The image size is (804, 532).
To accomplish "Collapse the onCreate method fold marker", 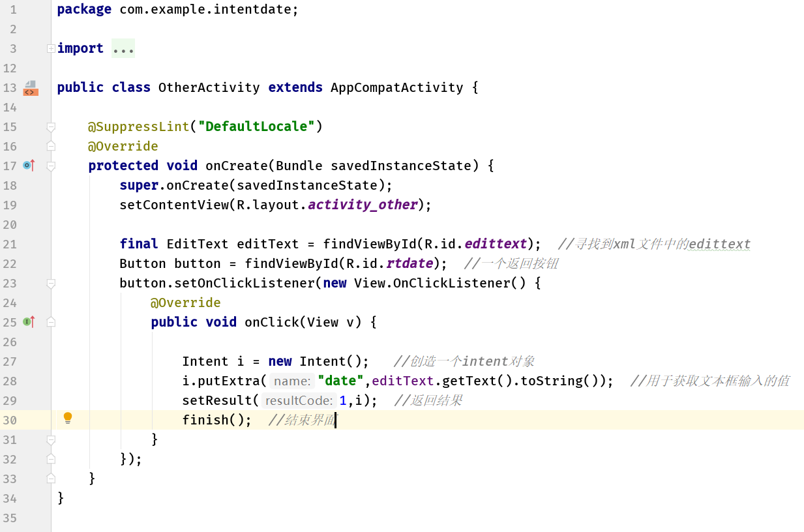I will (51, 166).
